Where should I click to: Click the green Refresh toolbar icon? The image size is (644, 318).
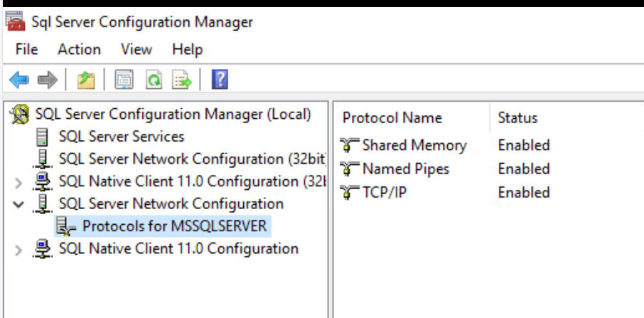[154, 80]
